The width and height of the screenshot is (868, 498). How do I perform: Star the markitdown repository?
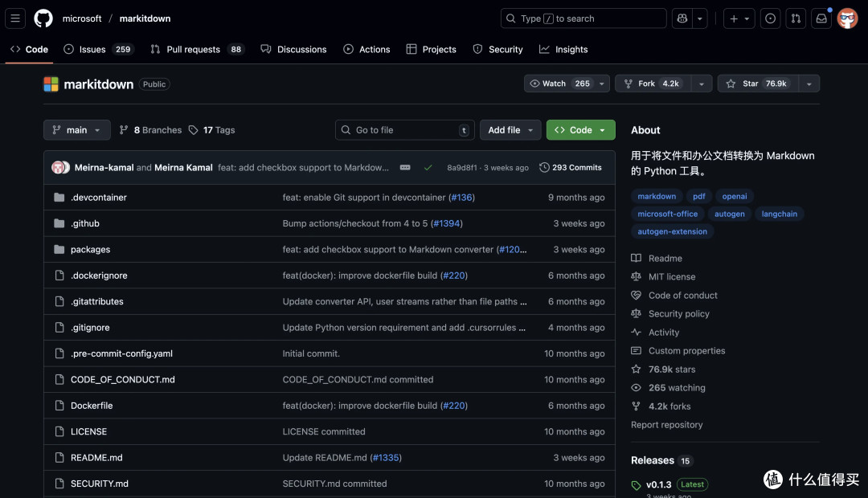758,84
